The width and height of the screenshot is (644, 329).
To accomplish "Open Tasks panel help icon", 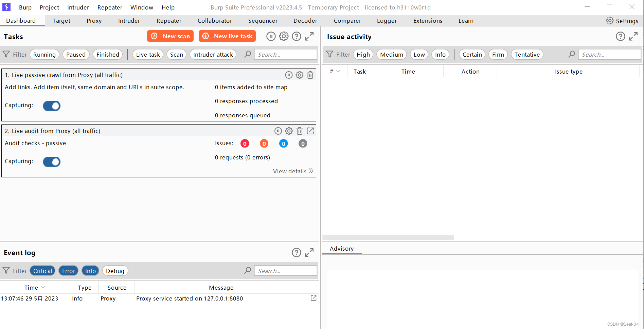I will tap(297, 36).
